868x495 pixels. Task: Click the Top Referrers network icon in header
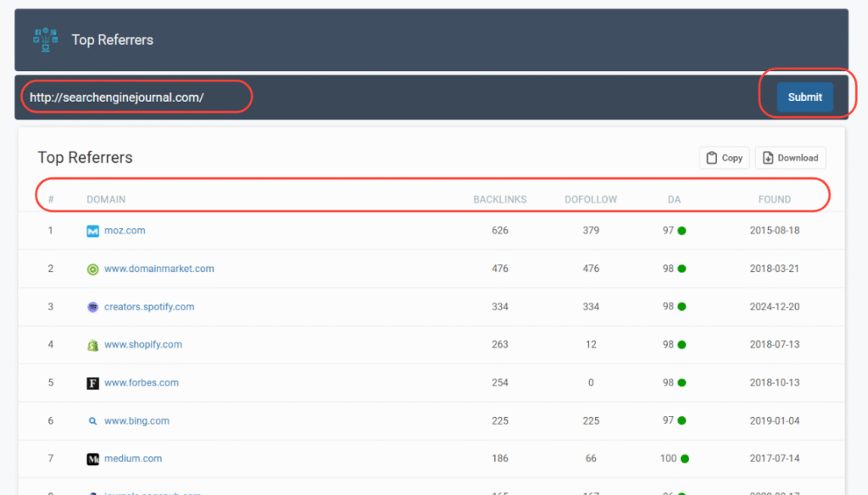46,40
